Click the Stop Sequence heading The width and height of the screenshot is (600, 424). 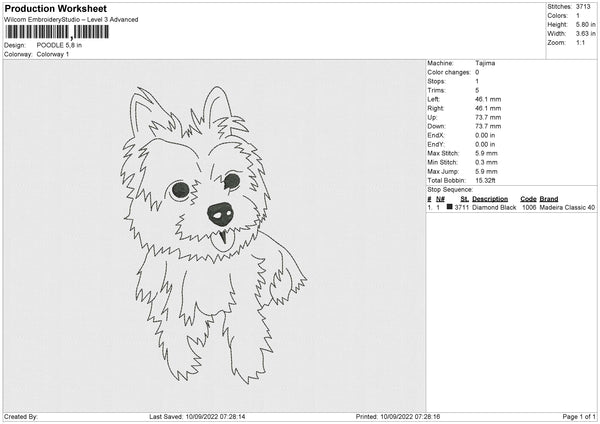(x=450, y=190)
